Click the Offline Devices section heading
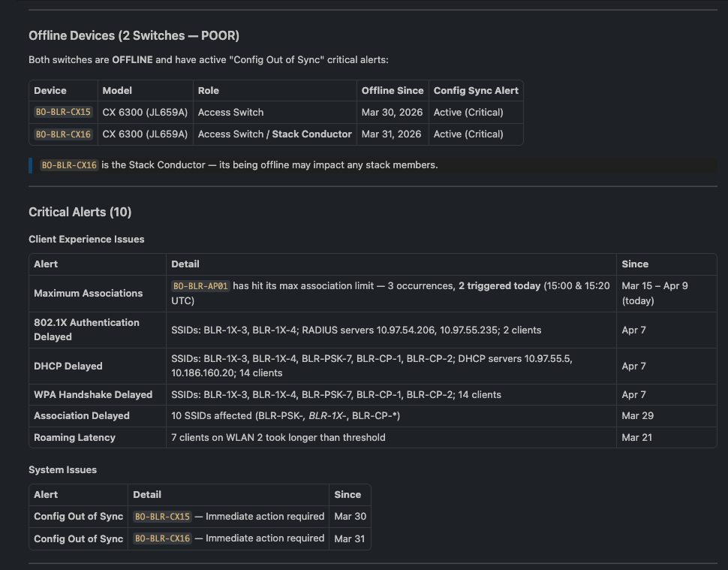Image resolution: width=728 pixels, height=570 pixels. point(134,35)
